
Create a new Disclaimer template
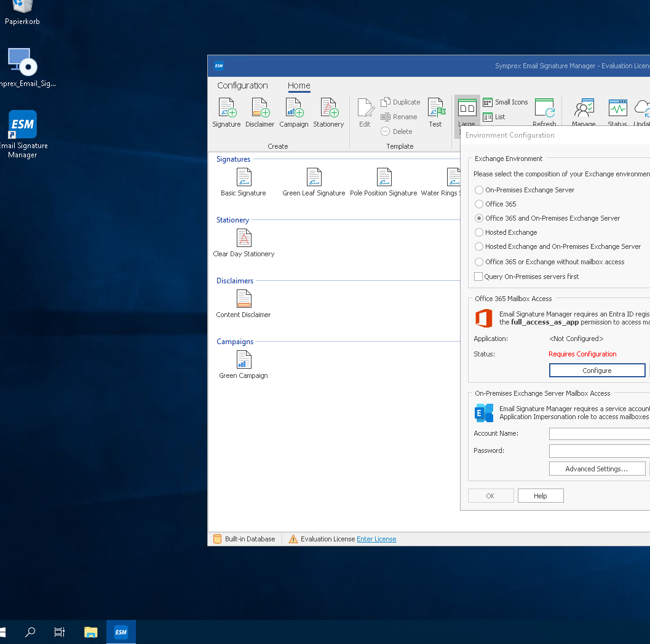click(260, 112)
